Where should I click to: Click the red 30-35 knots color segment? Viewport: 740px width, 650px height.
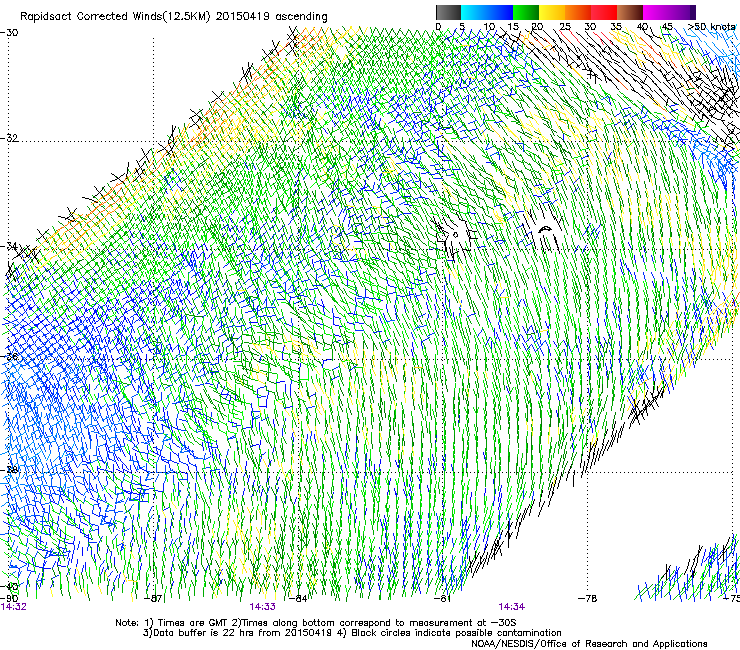coord(604,12)
